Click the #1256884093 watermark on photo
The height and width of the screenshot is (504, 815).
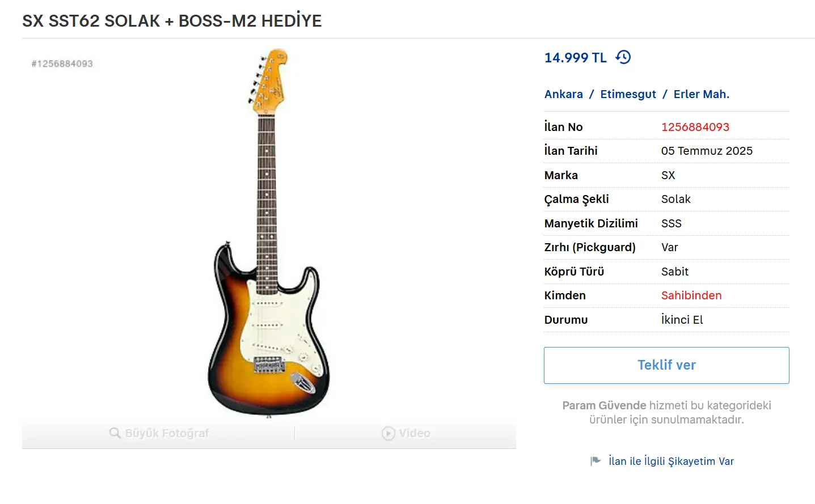point(62,63)
